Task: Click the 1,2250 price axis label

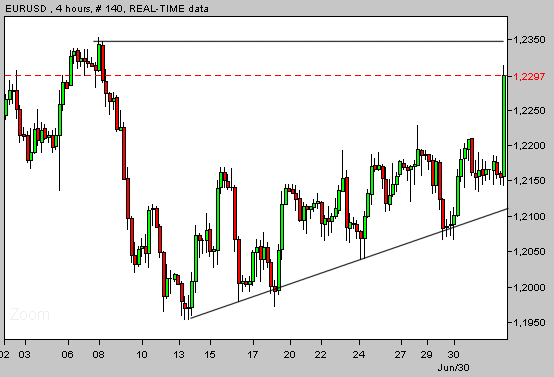Action: click(529, 111)
